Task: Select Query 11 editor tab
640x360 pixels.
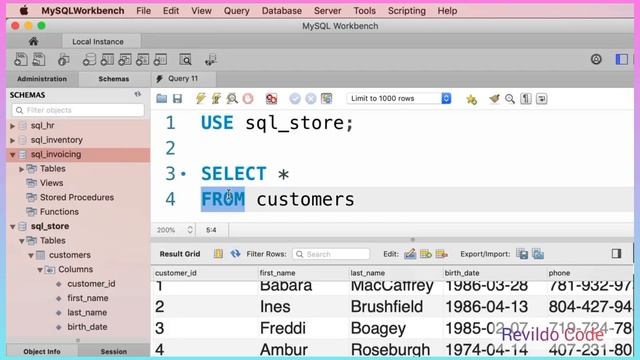Action: (x=183, y=78)
